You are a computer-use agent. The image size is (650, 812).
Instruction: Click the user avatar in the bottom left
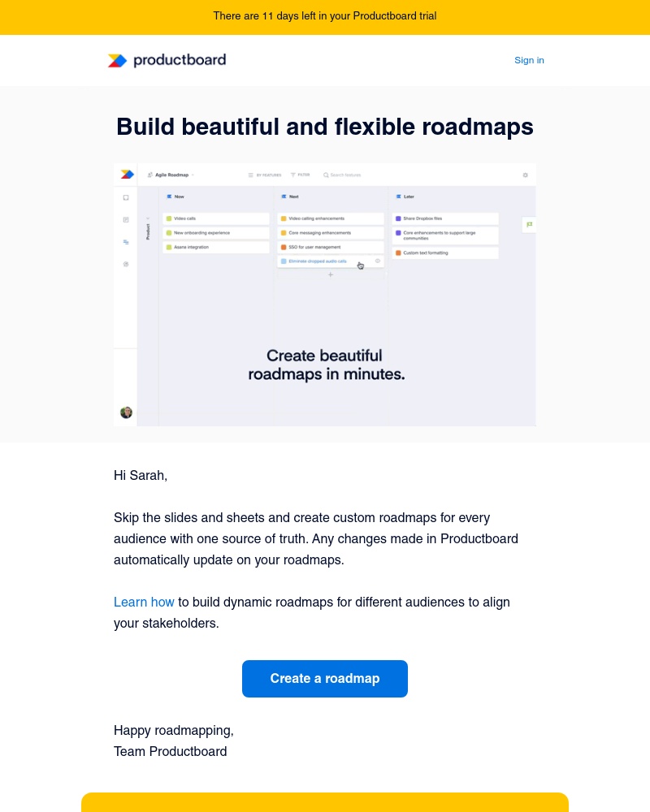pos(126,412)
